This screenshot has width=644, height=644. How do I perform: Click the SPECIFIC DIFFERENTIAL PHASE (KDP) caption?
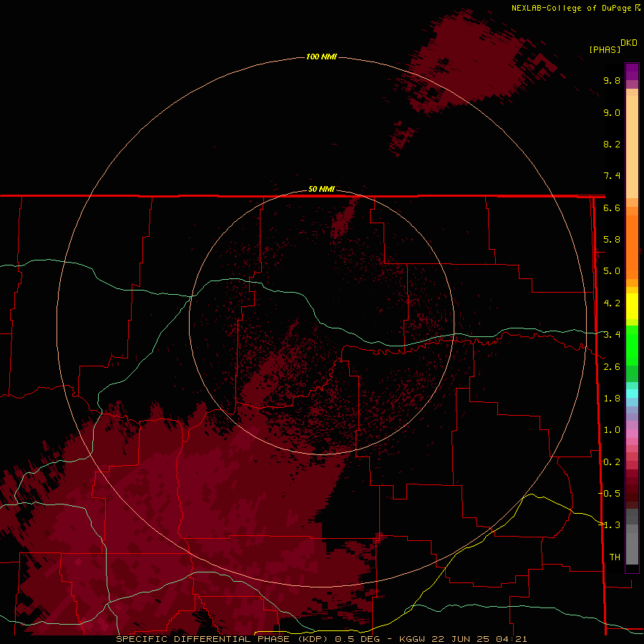pyautogui.click(x=223, y=639)
